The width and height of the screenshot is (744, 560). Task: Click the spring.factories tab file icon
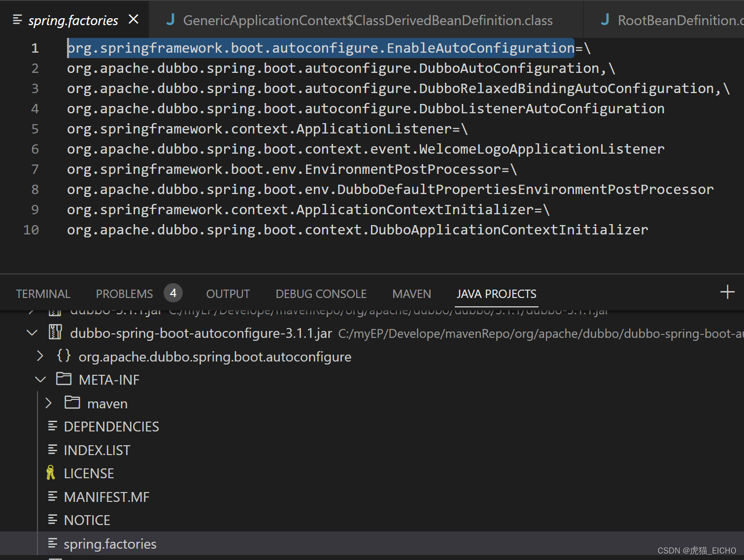[x=17, y=20]
